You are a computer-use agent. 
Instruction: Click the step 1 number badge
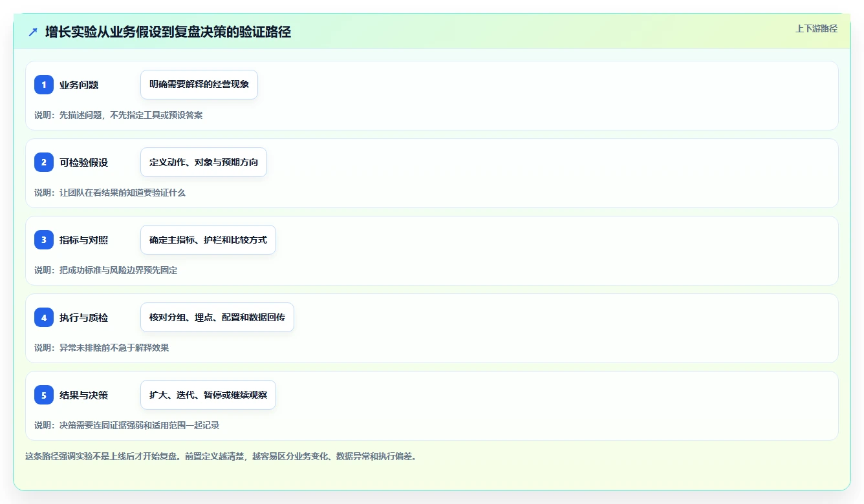click(x=44, y=85)
